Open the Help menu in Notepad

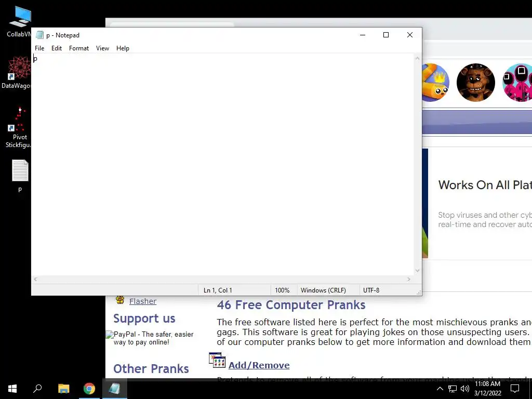[x=123, y=48]
